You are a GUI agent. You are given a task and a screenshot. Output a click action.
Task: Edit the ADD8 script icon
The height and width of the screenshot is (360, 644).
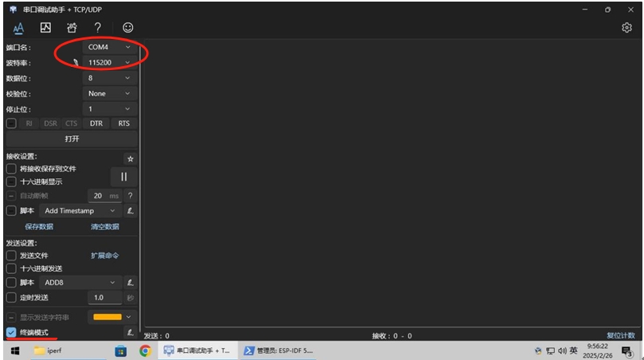[130, 283]
